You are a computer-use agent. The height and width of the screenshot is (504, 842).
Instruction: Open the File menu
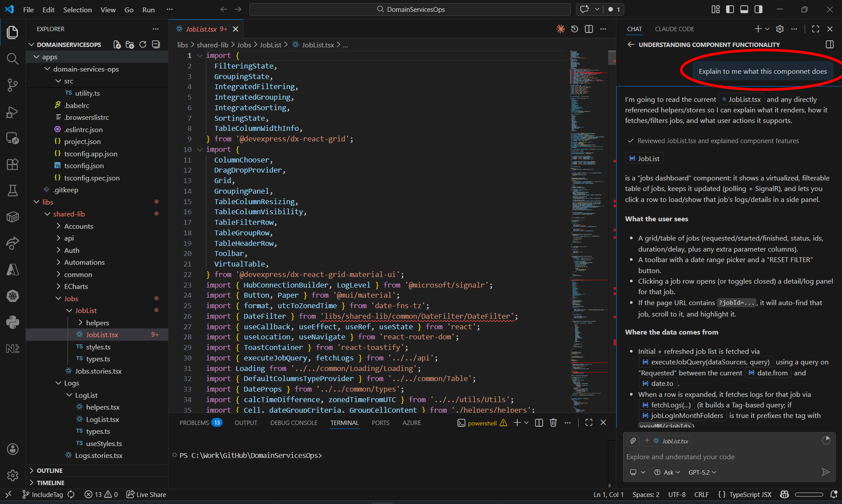[29, 9]
